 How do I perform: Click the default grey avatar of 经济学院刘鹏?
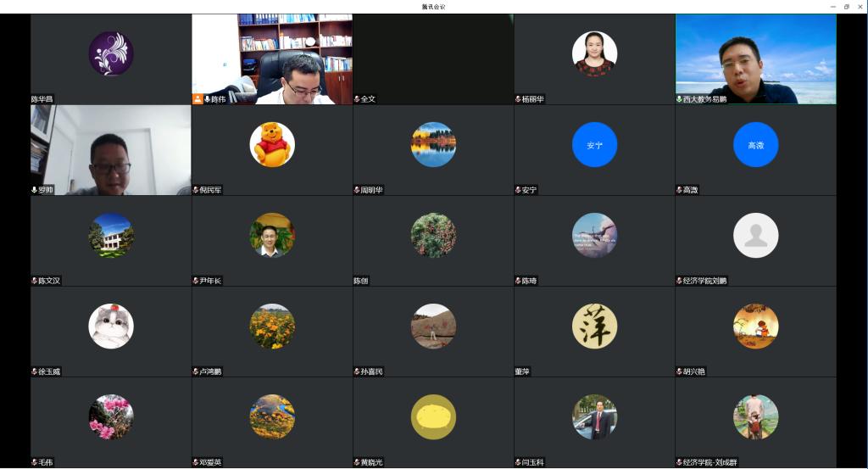click(x=755, y=235)
